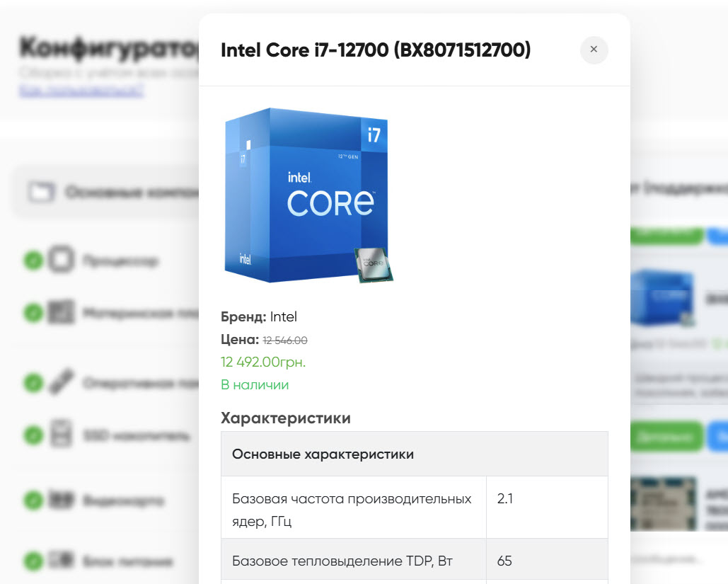The height and width of the screenshot is (584, 728).
Task: Click the blurred CPU box thumbnail in the background list
Action: [662, 298]
